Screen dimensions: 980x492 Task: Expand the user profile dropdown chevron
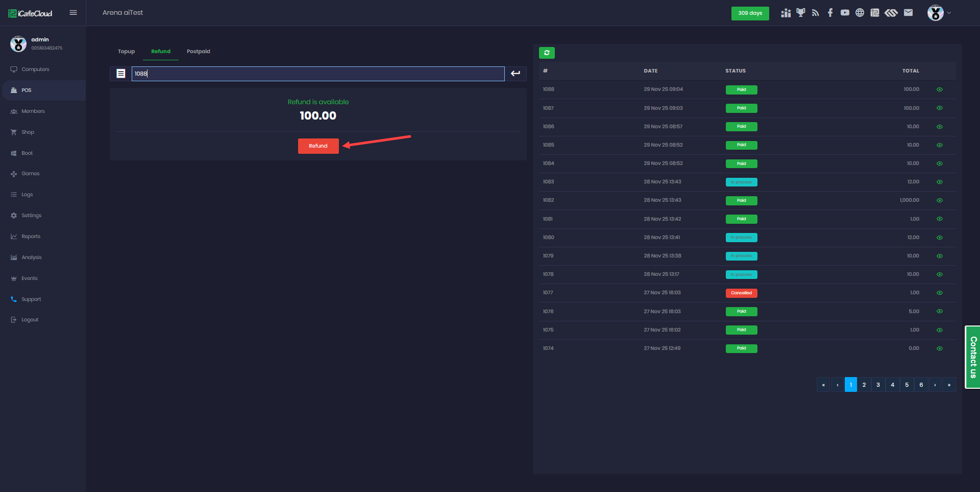coord(949,13)
